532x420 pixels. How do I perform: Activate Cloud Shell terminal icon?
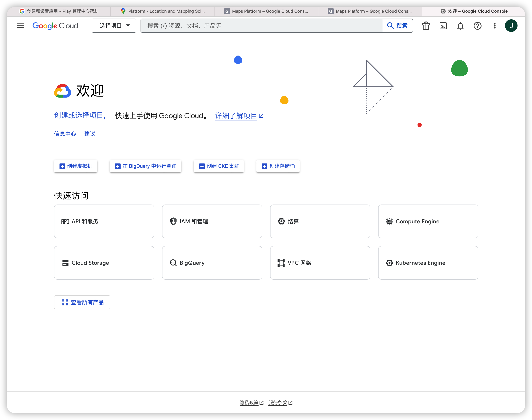(443, 26)
